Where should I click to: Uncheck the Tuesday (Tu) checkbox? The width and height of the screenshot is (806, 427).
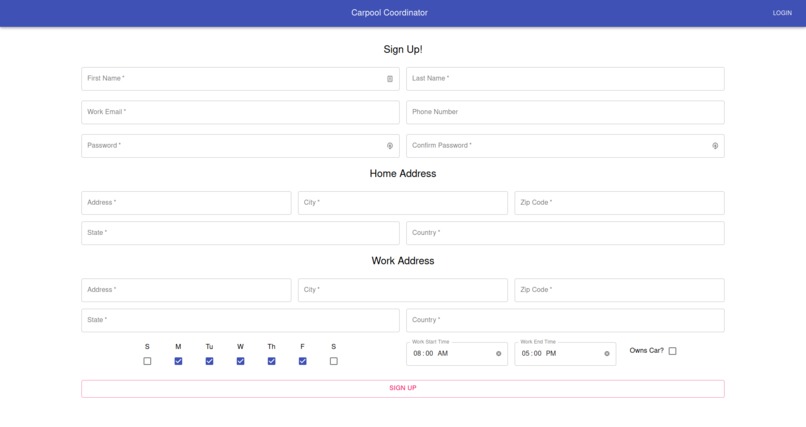[x=209, y=361]
